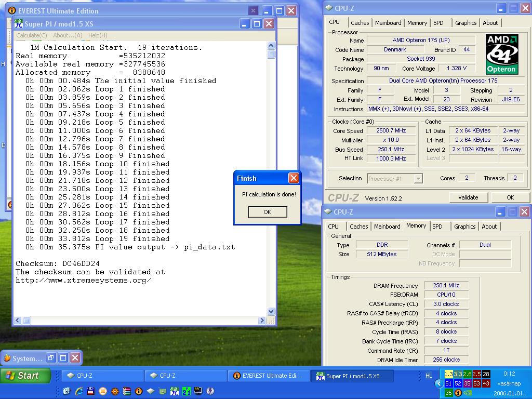Click the green 2.6 tray sensor icon
The height and width of the screenshot is (399, 532).
click(467, 374)
